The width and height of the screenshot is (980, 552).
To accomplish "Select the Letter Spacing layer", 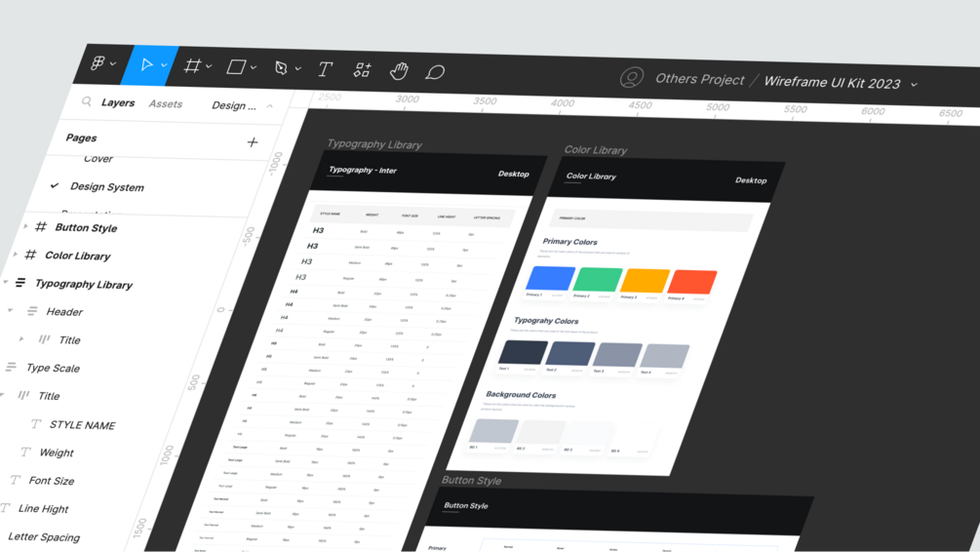I will tap(44, 536).
